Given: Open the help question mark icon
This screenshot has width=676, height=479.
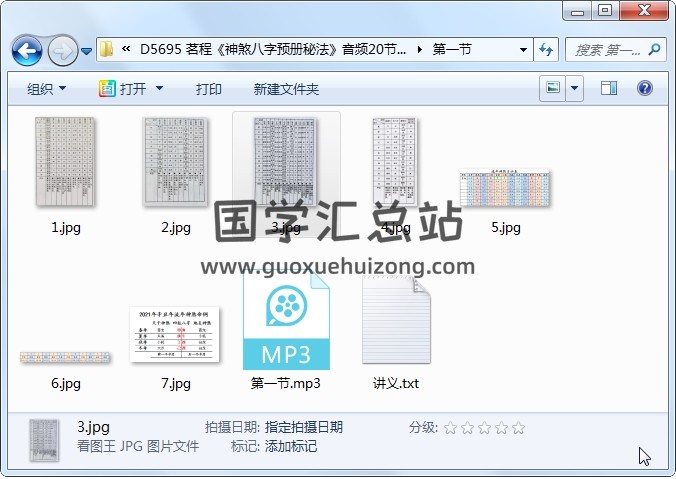Looking at the screenshot, I should pos(645,89).
